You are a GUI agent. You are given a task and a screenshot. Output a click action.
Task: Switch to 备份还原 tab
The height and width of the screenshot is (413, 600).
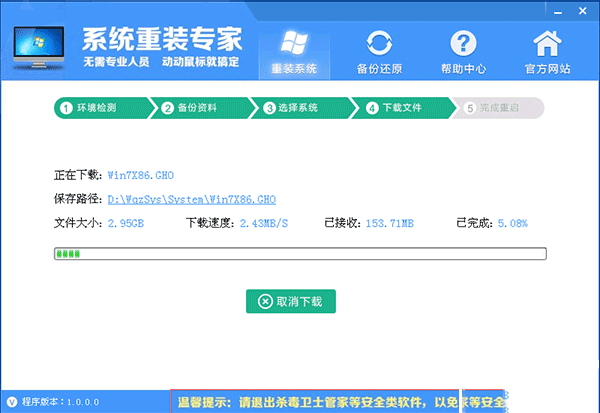(379, 53)
